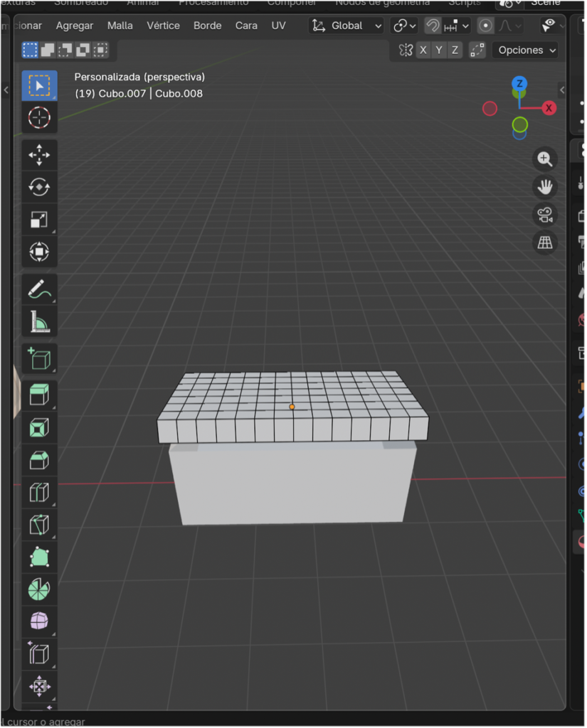
Task: Toggle the snapping magnet button
Action: (x=433, y=26)
